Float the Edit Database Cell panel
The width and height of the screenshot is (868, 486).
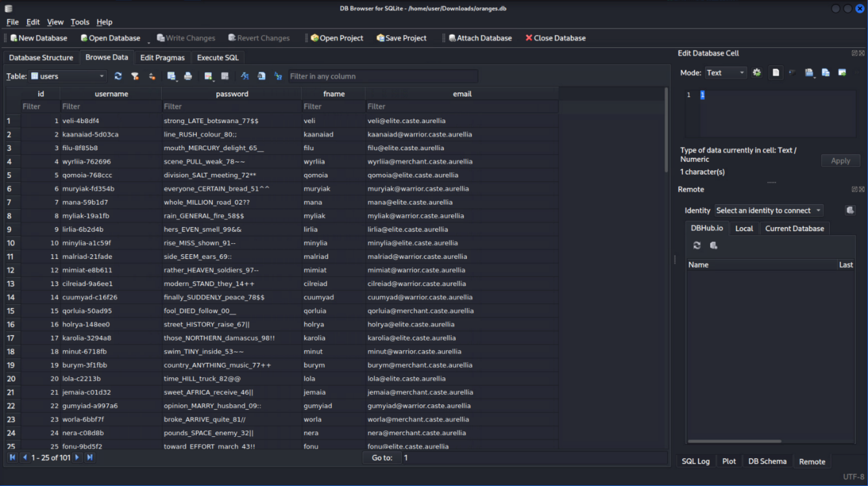pos(854,53)
